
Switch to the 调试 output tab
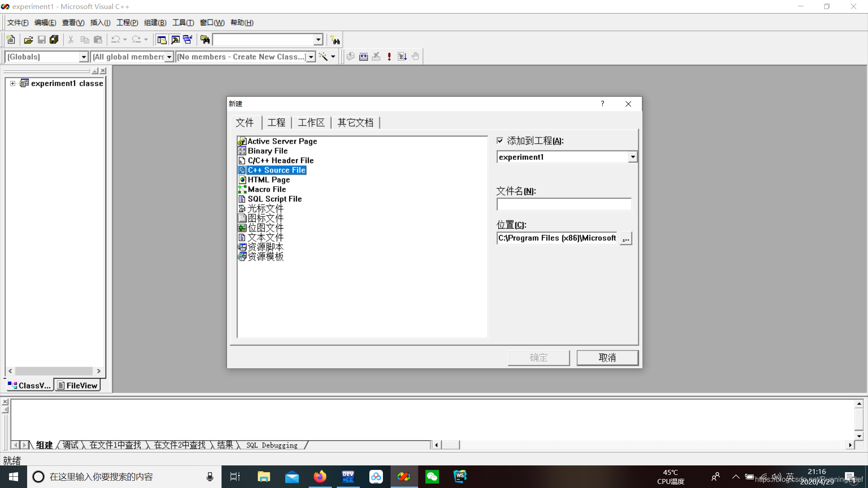point(71,445)
